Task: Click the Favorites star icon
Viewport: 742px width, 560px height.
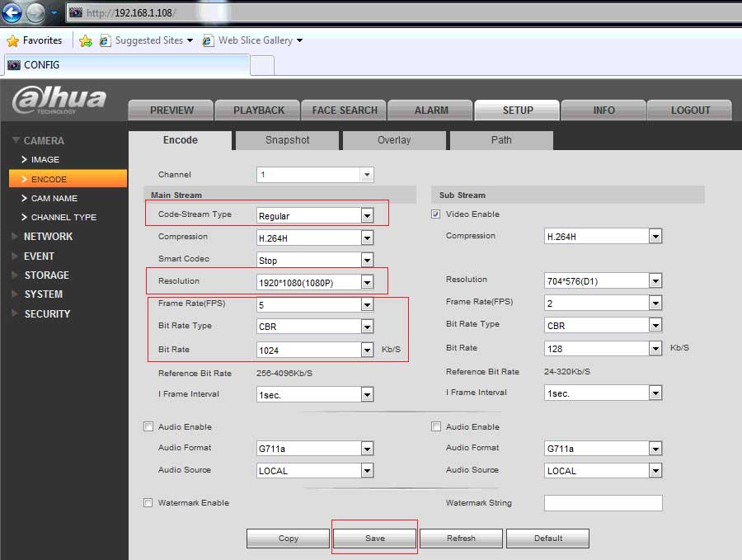Action: point(12,40)
